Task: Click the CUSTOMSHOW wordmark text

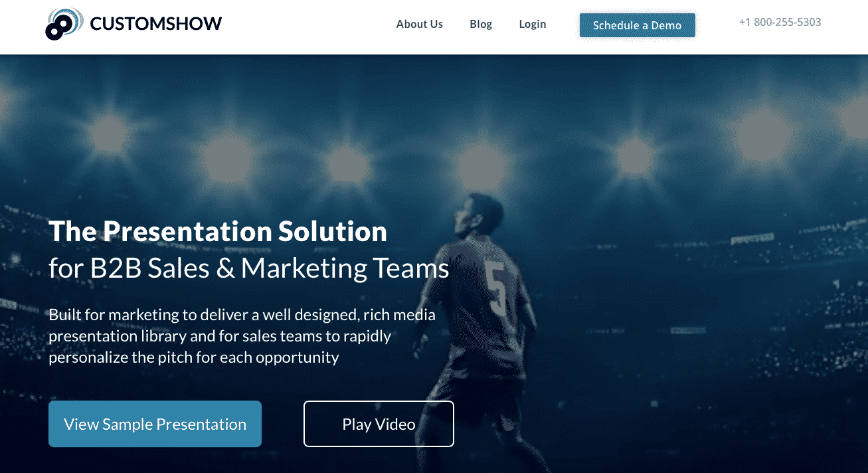Action: click(155, 25)
